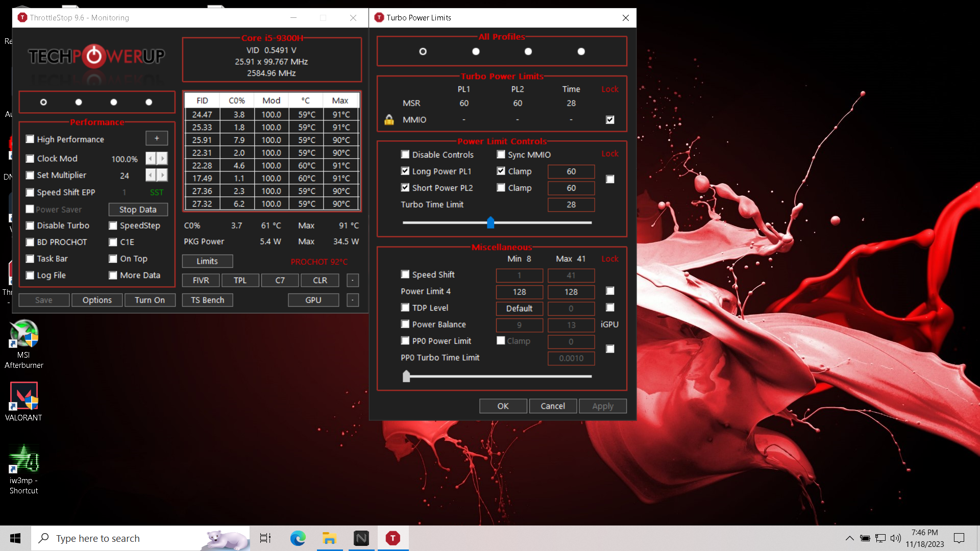The height and width of the screenshot is (551, 980).
Task: Open Task View in taskbar
Action: pyautogui.click(x=265, y=538)
